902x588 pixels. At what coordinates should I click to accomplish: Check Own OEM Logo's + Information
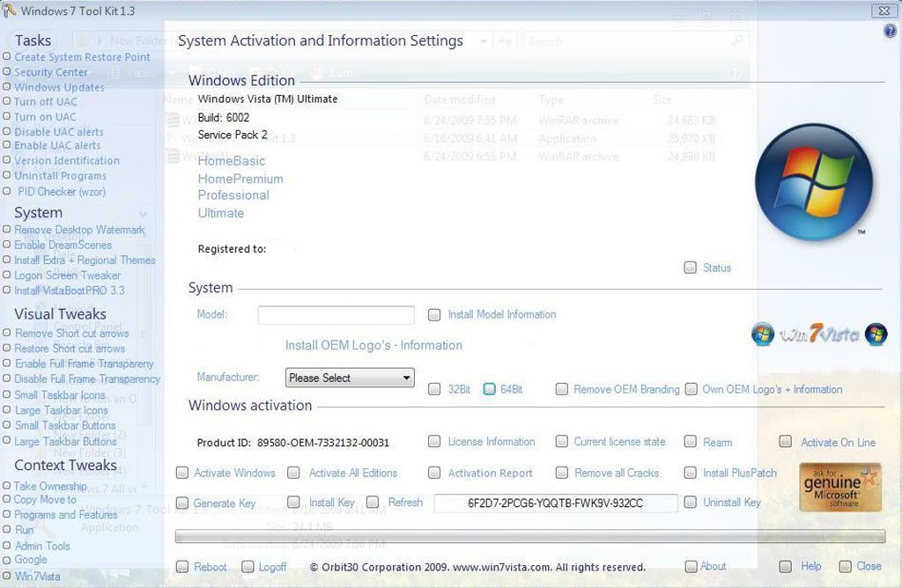click(x=691, y=389)
